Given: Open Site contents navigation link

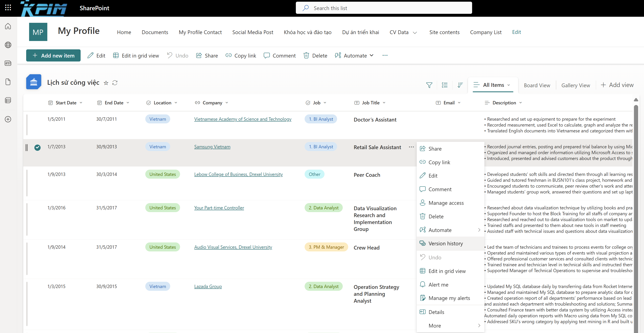Looking at the screenshot, I should pyautogui.click(x=444, y=32).
